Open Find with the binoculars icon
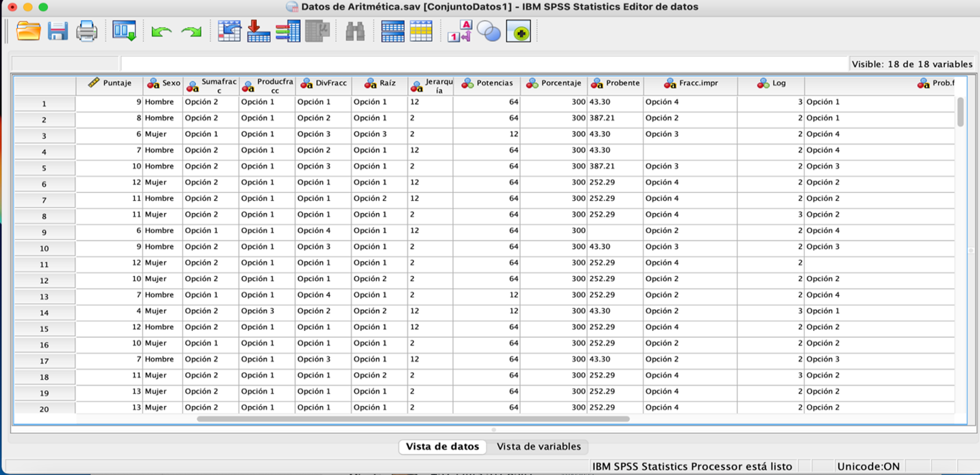This screenshot has width=980, height=475. coord(354,31)
